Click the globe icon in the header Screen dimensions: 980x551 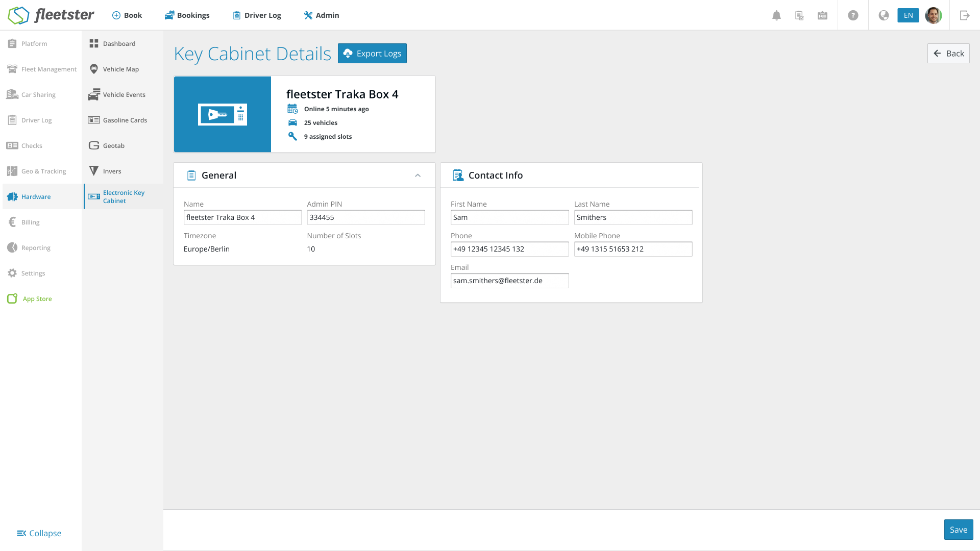pos(884,15)
